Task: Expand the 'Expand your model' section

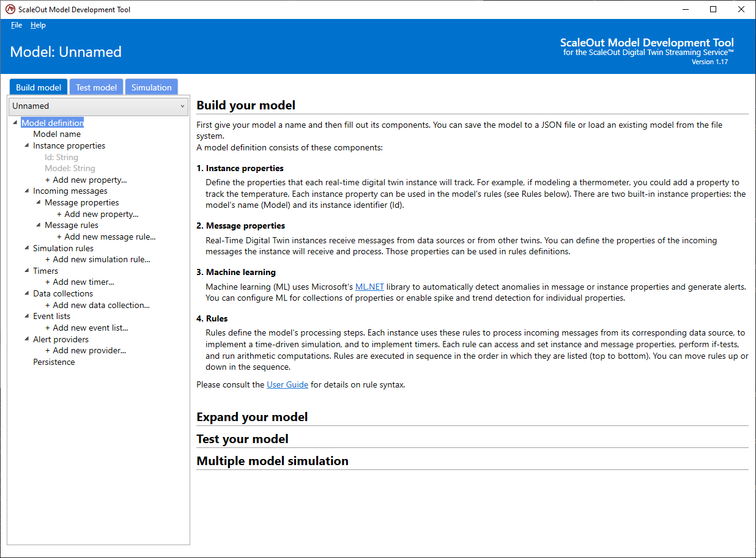Action: [x=252, y=417]
